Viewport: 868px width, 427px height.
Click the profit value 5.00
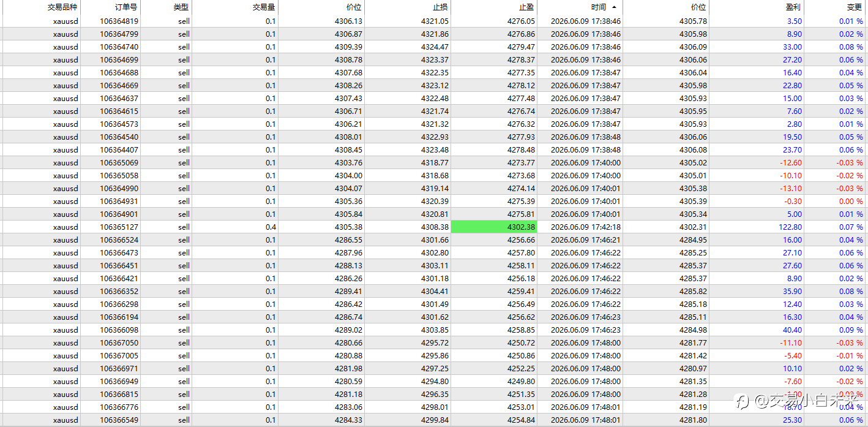pos(795,214)
